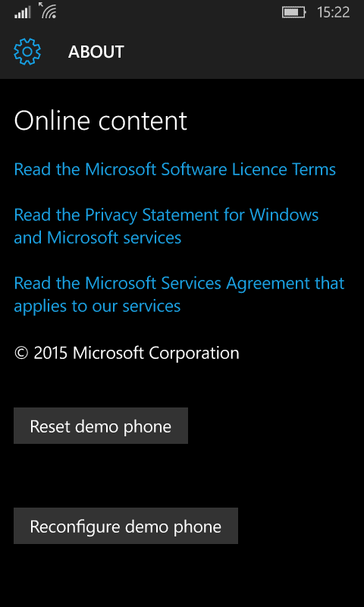Tap the copyright © symbol

click(x=21, y=354)
